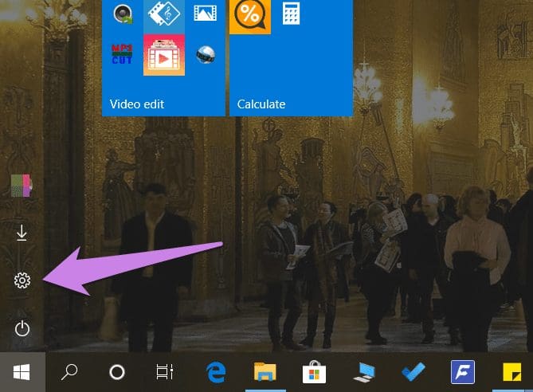
Task: Click the Windows Start button
Action: click(22, 372)
